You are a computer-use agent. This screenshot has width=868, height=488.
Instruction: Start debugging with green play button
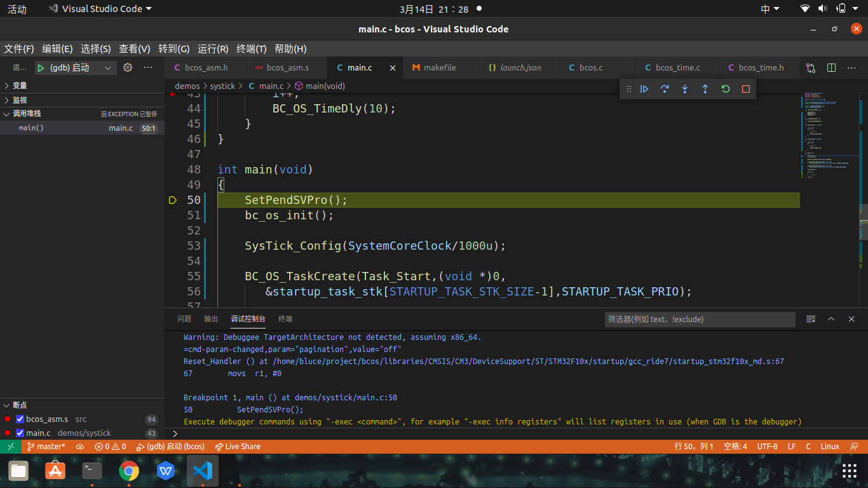click(x=41, y=68)
